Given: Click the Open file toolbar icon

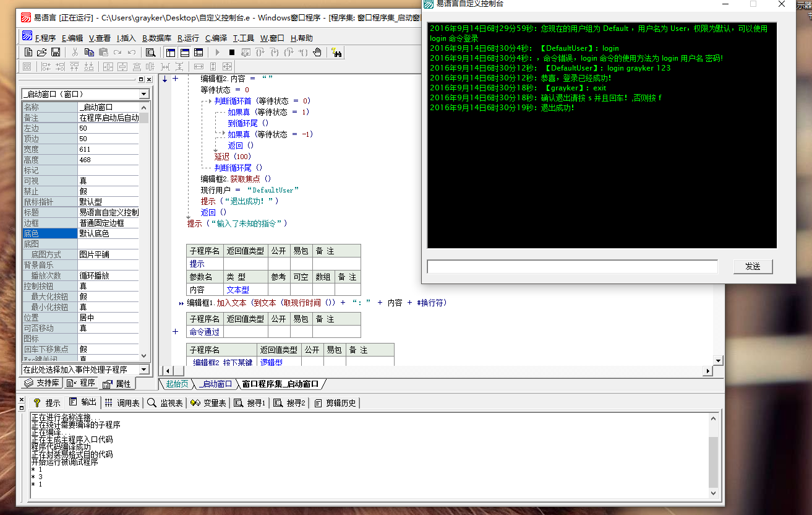Looking at the screenshot, I should pyautogui.click(x=41, y=53).
